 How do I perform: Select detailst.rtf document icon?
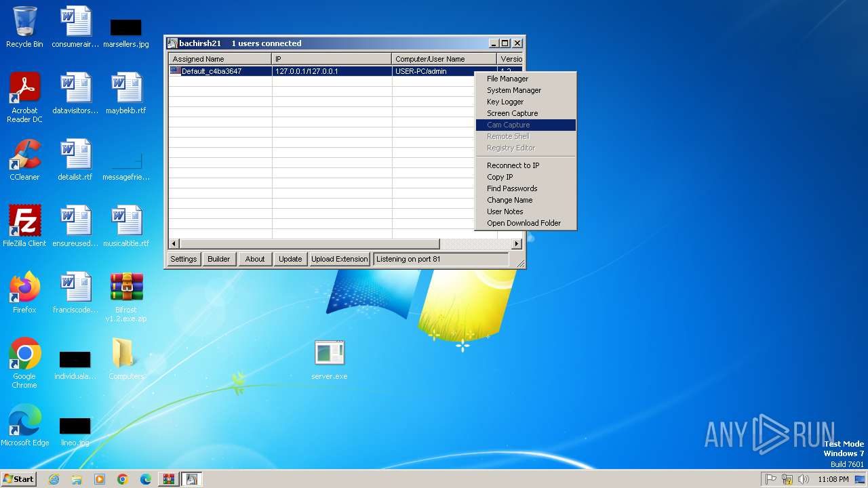coord(75,160)
